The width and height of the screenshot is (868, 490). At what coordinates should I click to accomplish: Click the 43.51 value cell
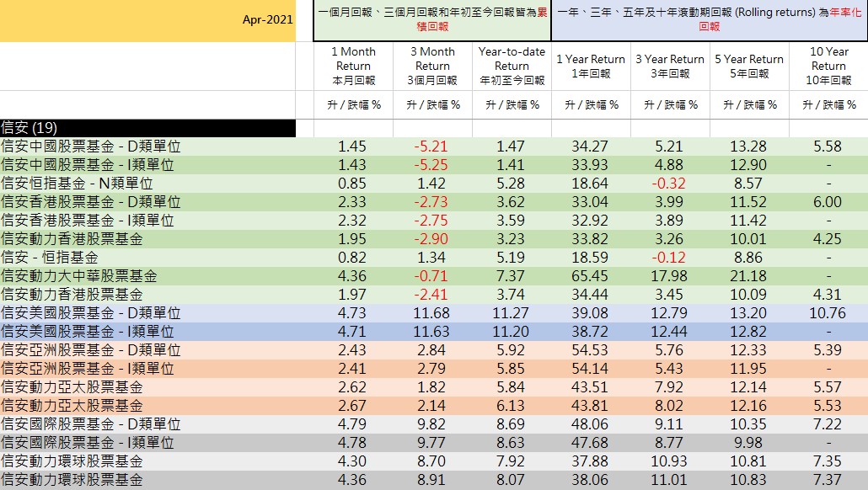pyautogui.click(x=590, y=387)
